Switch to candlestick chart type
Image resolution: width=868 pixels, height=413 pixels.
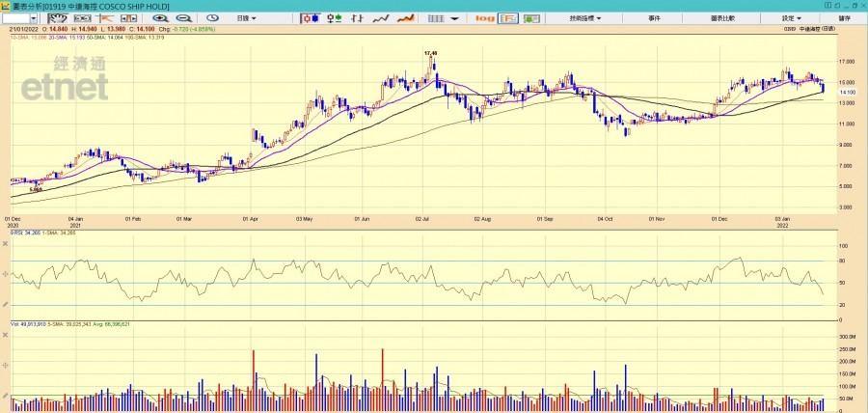tap(311, 18)
